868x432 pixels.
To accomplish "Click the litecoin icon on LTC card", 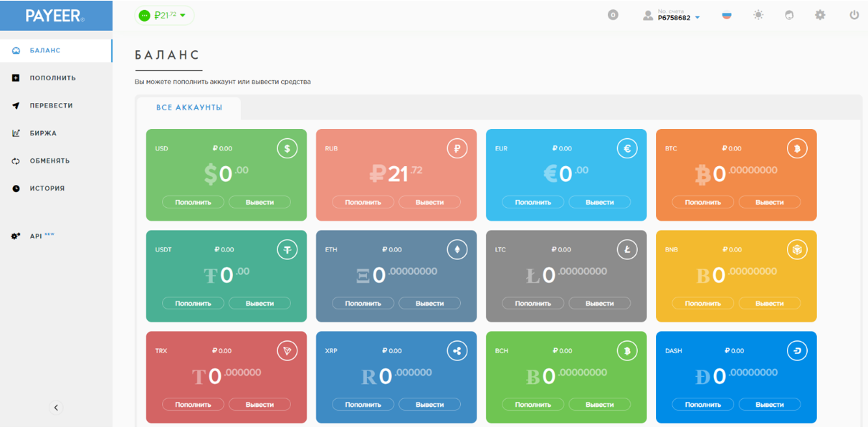I will [627, 249].
